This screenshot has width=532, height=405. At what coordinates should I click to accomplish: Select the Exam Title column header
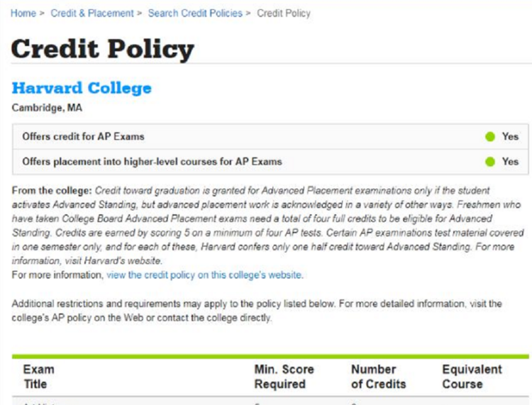(38, 377)
